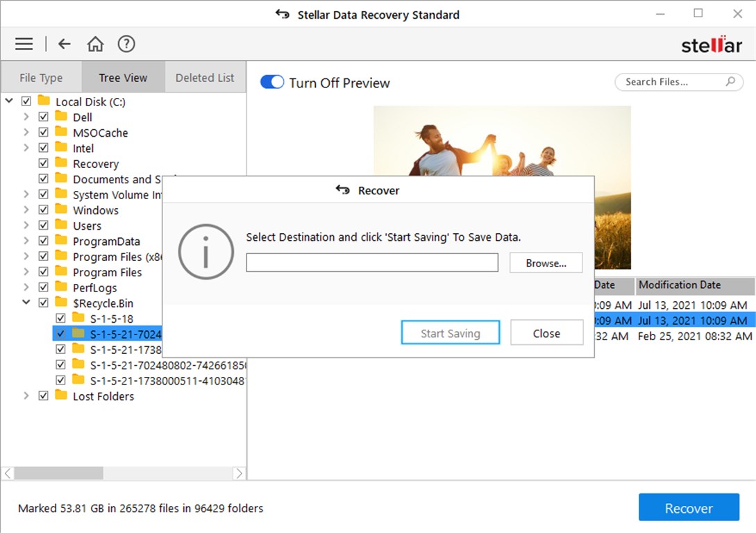Image resolution: width=756 pixels, height=533 pixels.
Task: Uncheck the Local Disk (C:) checkbox
Action: point(26,101)
